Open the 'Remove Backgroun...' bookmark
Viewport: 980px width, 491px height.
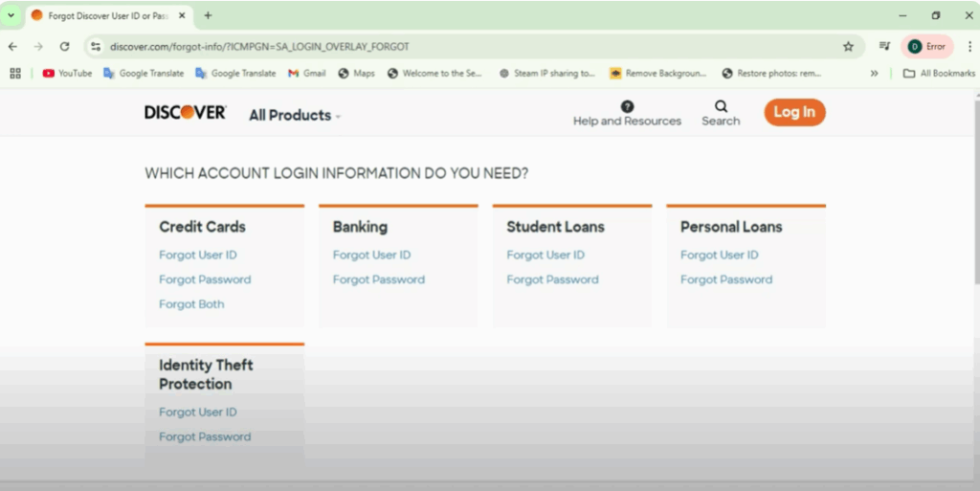(x=658, y=73)
